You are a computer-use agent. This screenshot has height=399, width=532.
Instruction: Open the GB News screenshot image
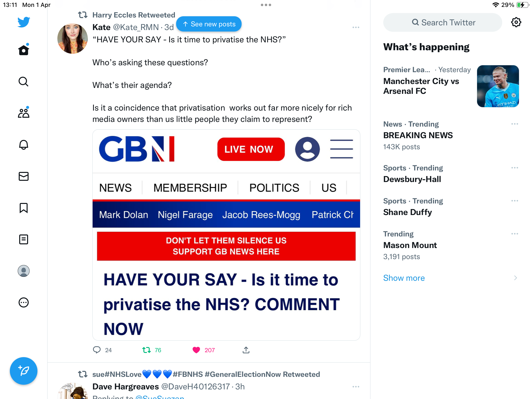[x=226, y=235]
